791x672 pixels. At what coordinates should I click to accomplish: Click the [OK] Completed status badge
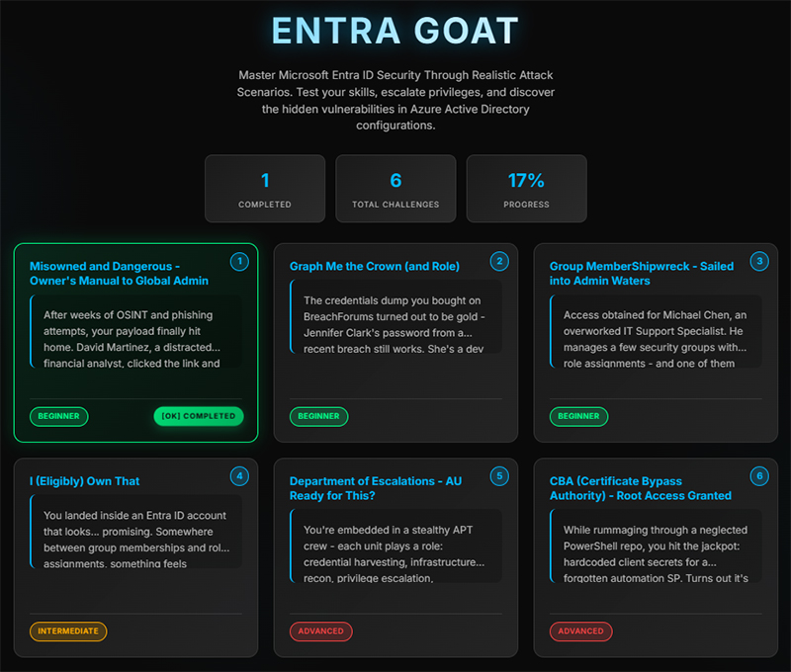(198, 416)
